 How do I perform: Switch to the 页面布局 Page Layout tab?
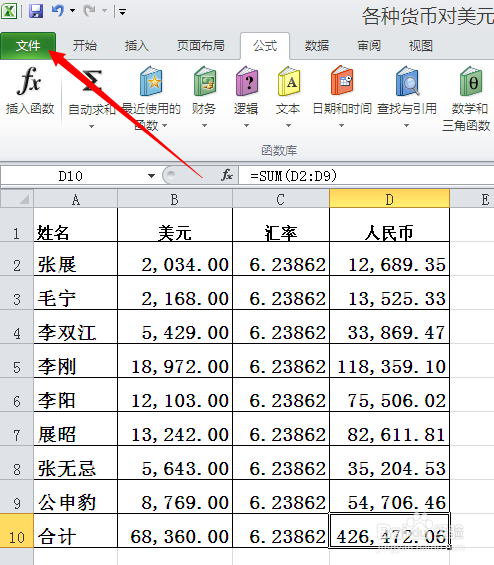(x=201, y=46)
